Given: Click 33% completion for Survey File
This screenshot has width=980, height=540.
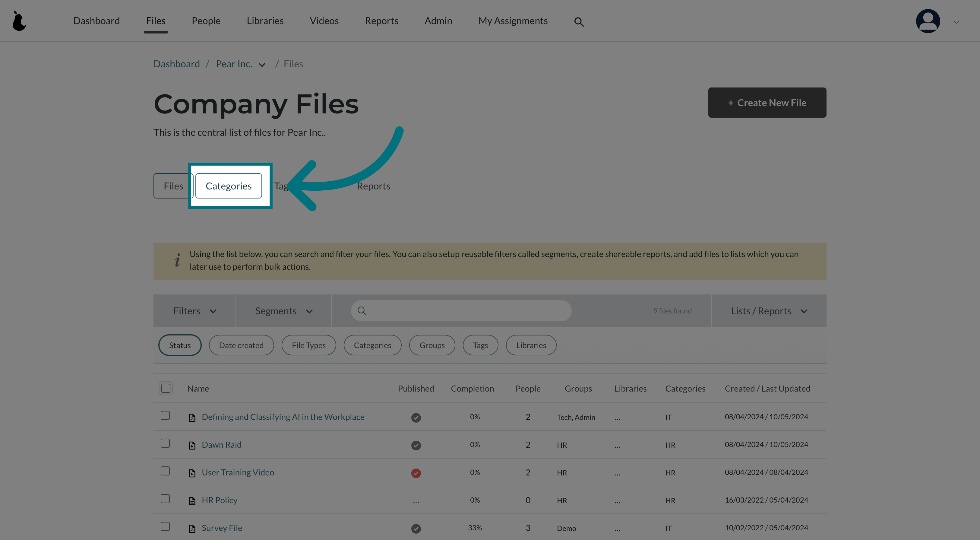Looking at the screenshot, I should tap(475, 528).
